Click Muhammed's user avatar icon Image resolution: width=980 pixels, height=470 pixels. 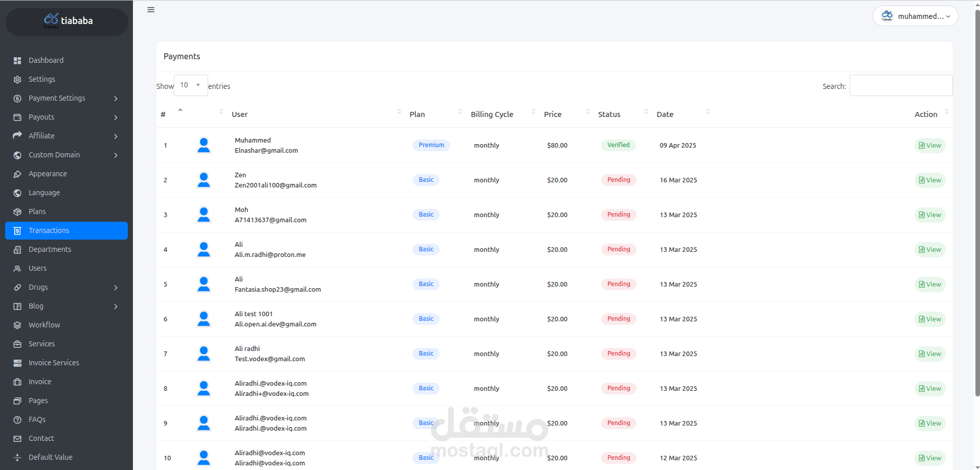[203, 146]
